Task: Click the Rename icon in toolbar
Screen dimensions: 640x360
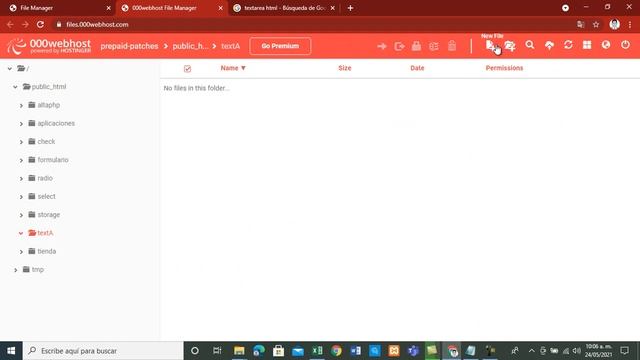Action: click(x=434, y=46)
